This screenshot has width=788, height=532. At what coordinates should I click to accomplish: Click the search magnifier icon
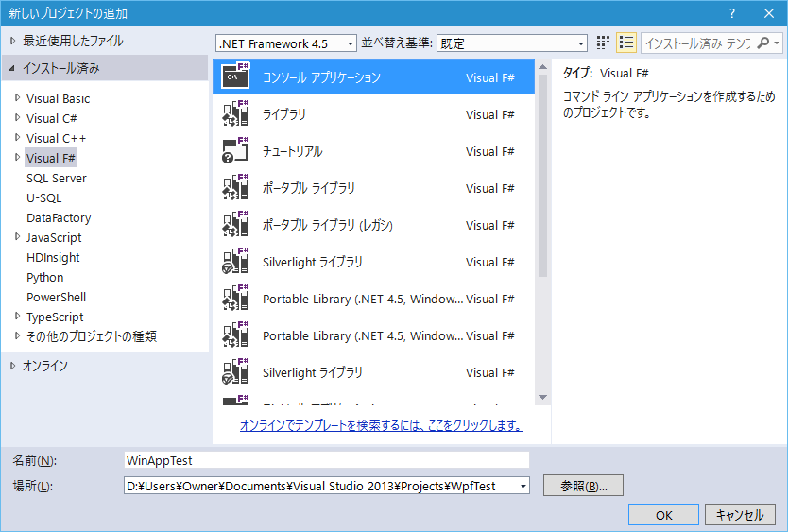coord(762,43)
